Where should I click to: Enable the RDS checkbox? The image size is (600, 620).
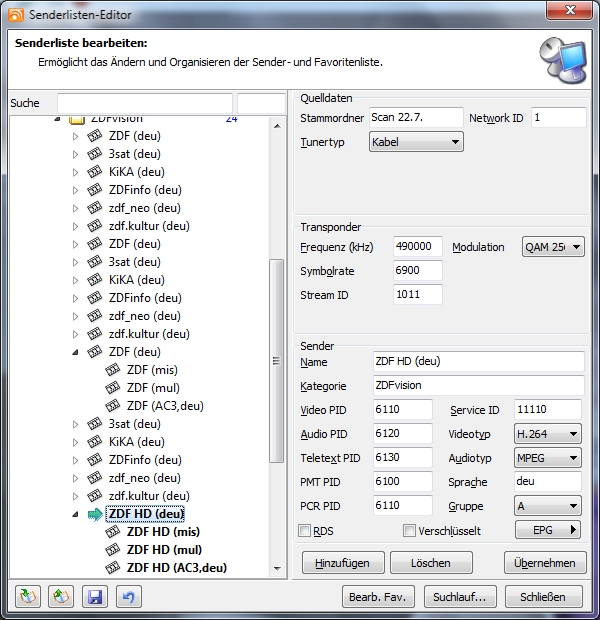coord(305,530)
